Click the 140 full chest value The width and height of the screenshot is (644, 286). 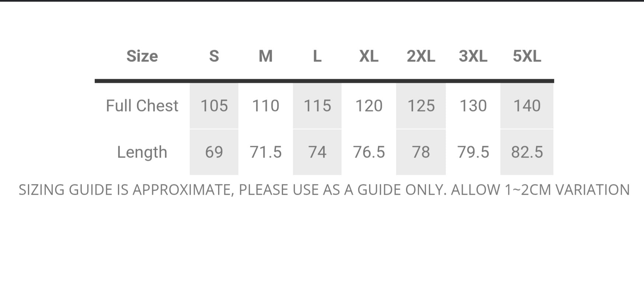[x=527, y=106]
